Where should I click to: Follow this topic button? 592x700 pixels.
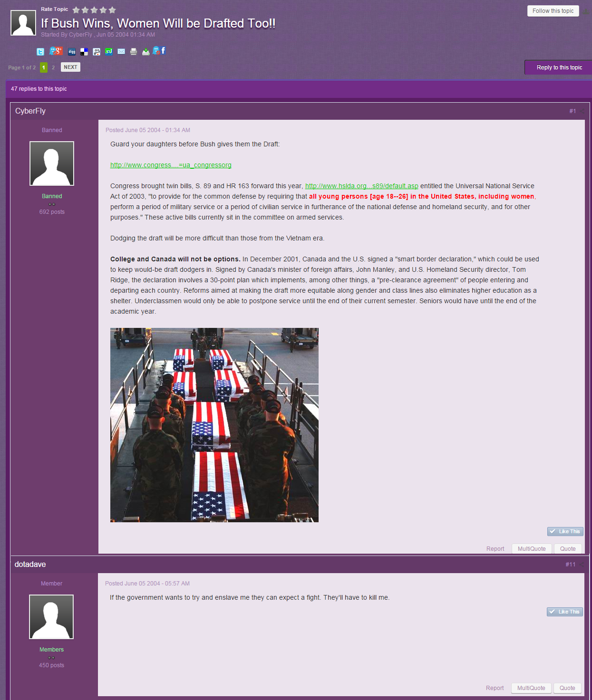(553, 11)
